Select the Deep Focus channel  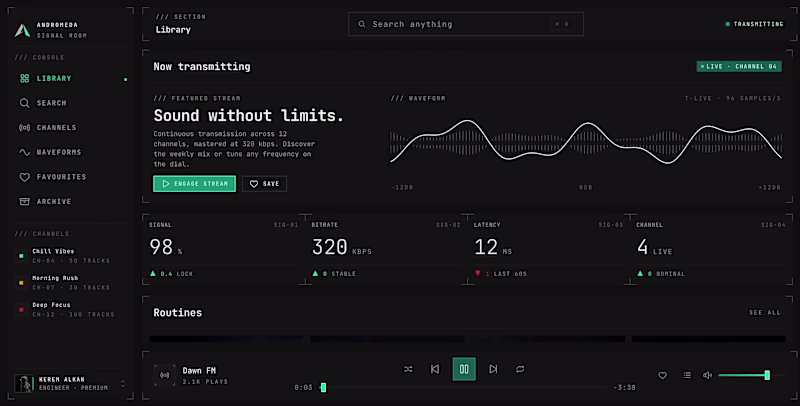(x=71, y=310)
